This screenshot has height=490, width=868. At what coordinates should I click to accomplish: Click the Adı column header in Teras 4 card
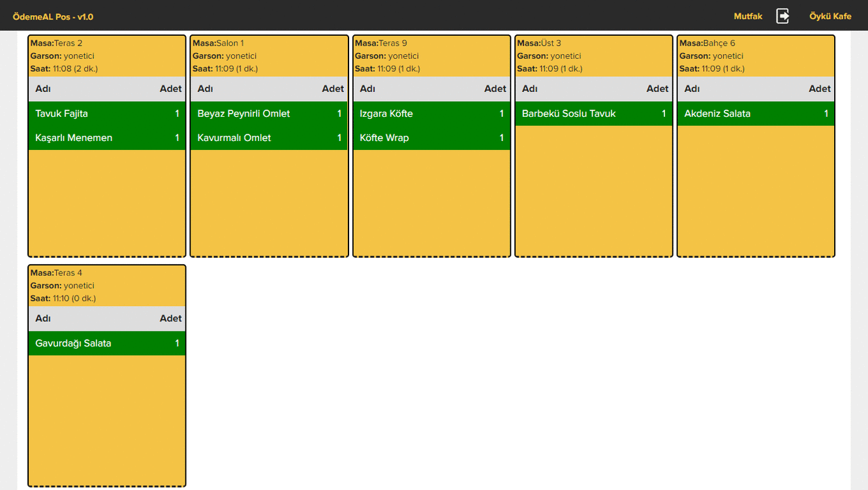tap(43, 318)
